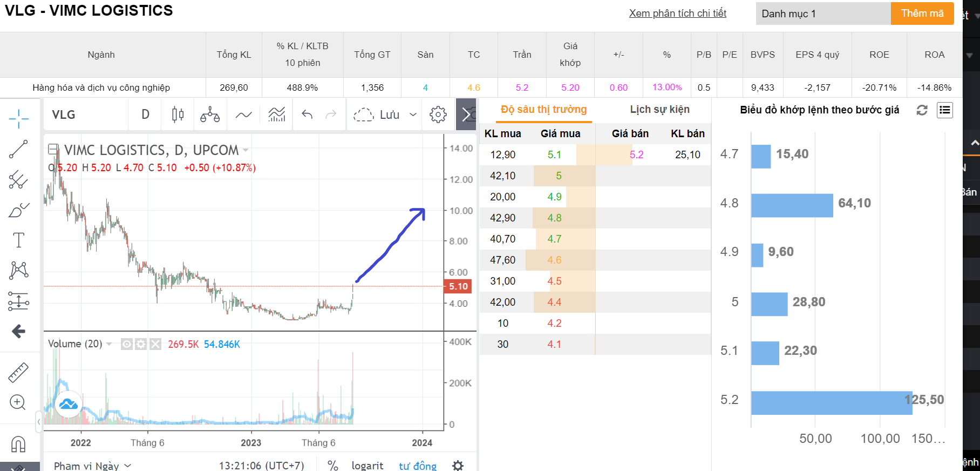Image resolution: width=980 pixels, height=471 pixels.
Task: Toggle logarithmic scale (logarit)
Action: [x=367, y=466]
